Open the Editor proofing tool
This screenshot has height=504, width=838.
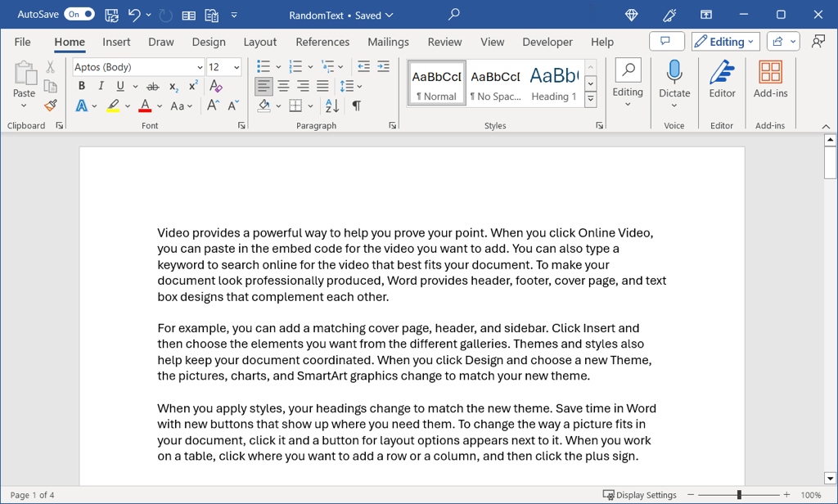(722, 79)
